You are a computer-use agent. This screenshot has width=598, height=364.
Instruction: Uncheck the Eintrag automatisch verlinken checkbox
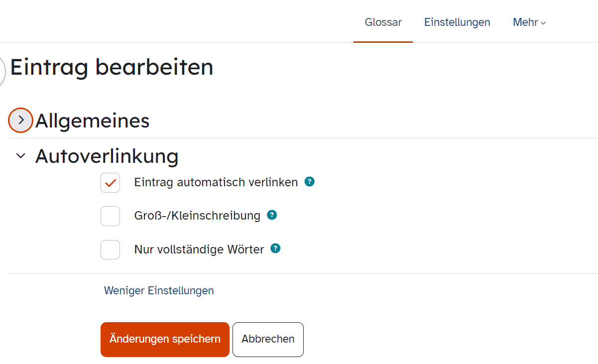(110, 183)
